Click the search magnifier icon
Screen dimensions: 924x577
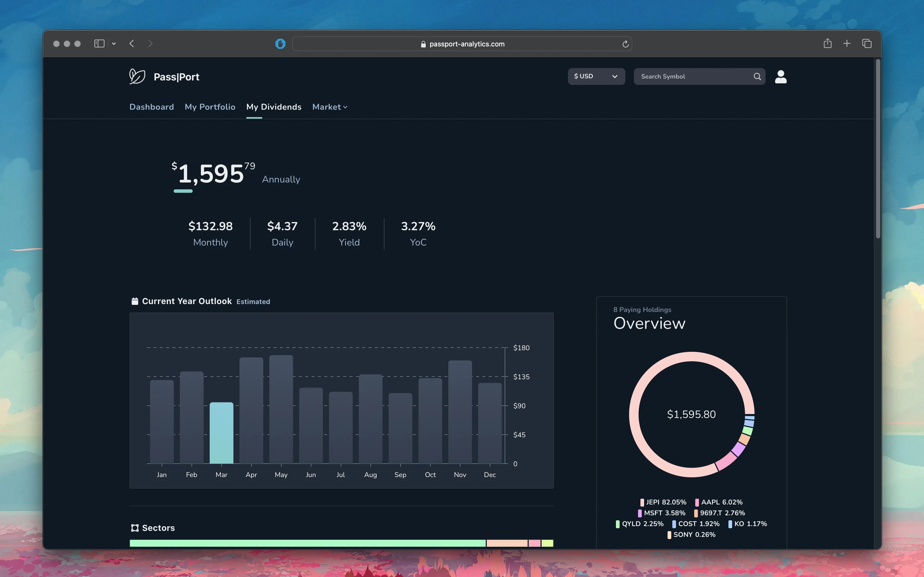757,76
